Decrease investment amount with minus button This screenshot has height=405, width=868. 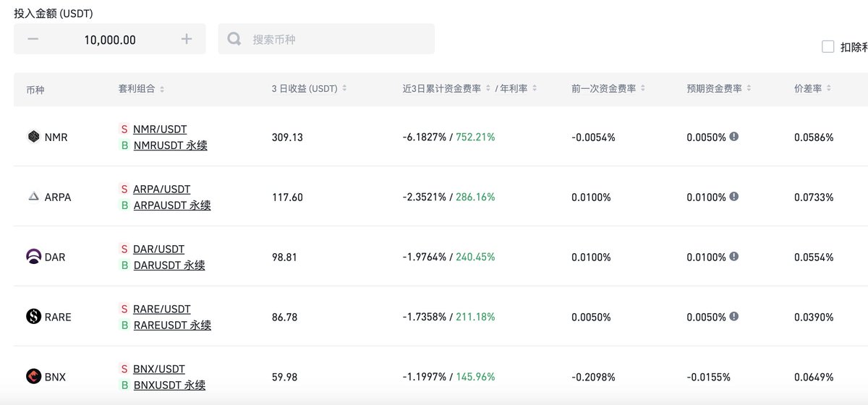click(x=33, y=39)
